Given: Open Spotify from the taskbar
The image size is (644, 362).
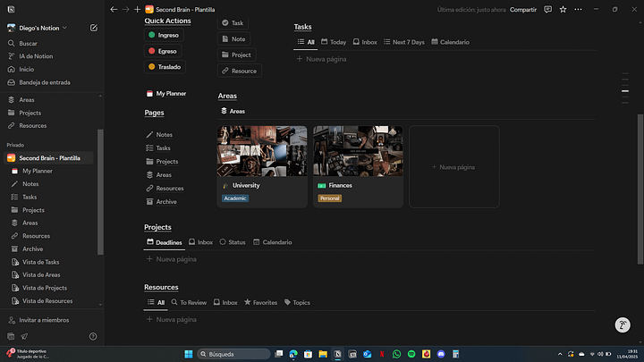Looking at the screenshot, I should (x=411, y=354).
